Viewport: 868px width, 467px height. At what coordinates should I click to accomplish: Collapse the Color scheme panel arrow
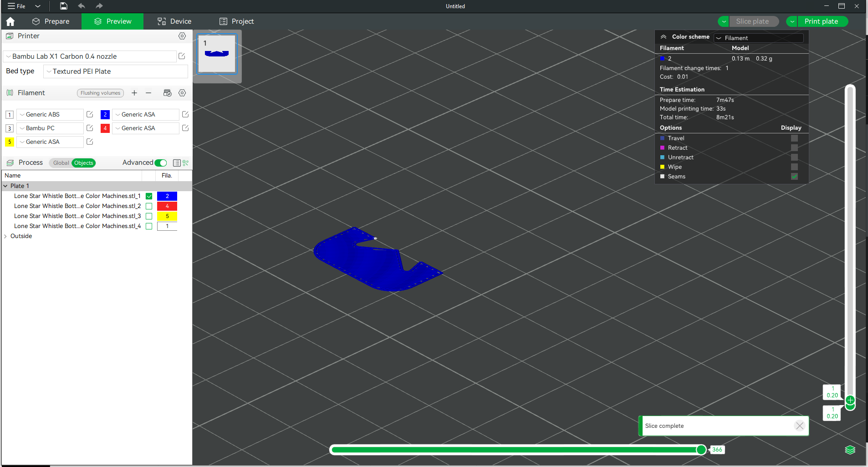[664, 37]
